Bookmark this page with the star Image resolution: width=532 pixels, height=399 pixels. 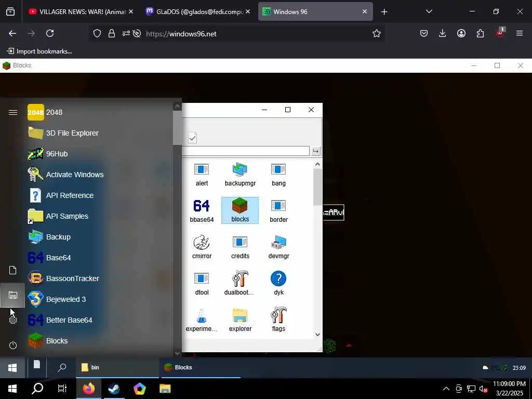(x=376, y=33)
